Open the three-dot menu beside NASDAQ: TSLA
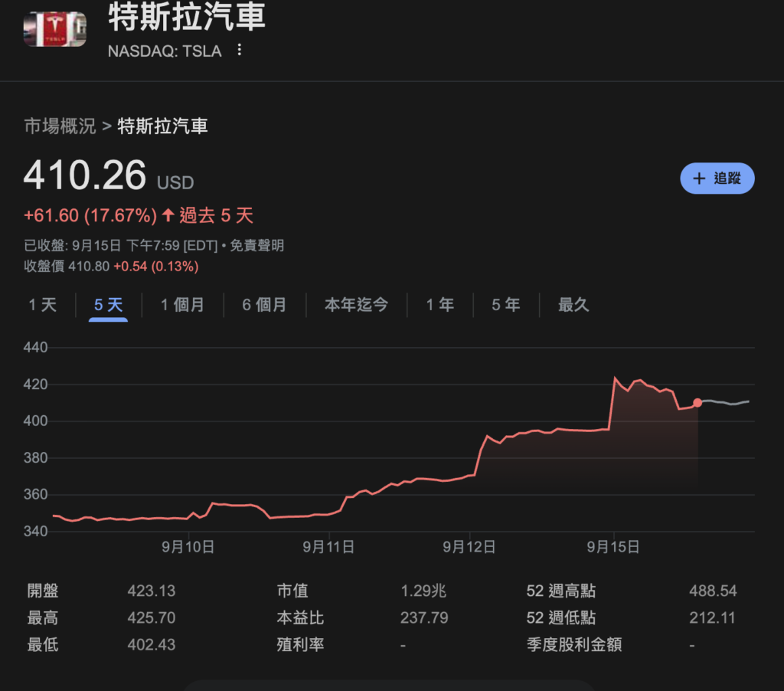 (240, 51)
